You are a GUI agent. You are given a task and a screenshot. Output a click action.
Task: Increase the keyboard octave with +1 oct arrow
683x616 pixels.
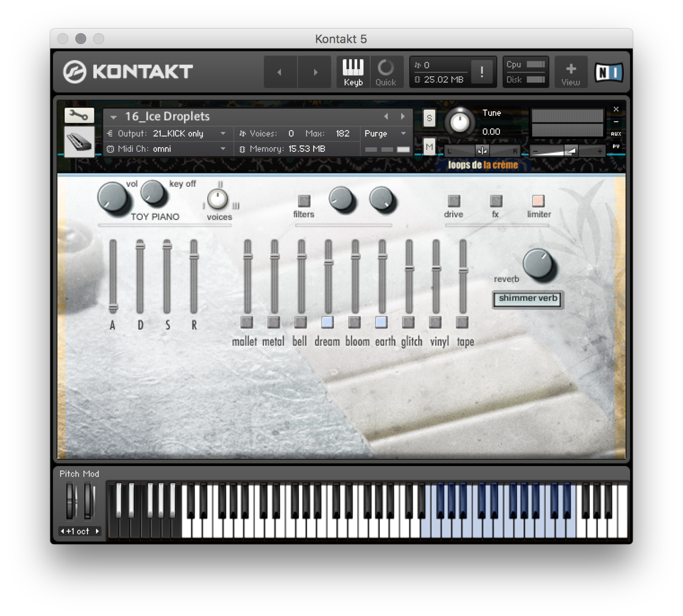click(x=97, y=531)
